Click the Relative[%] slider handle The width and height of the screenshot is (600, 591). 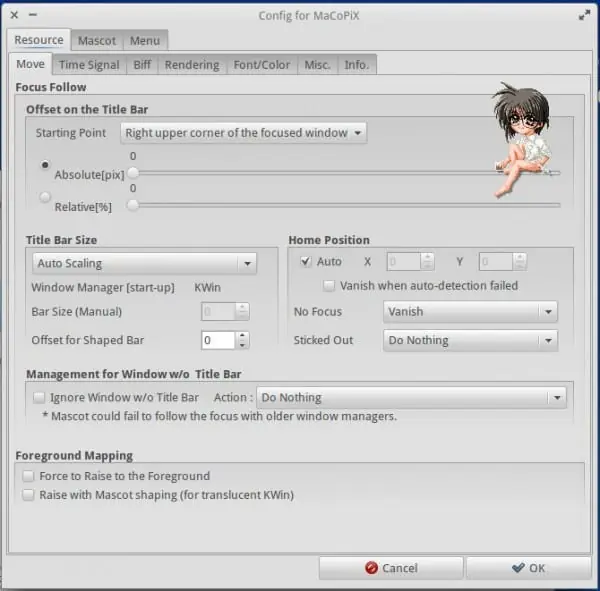click(133, 205)
